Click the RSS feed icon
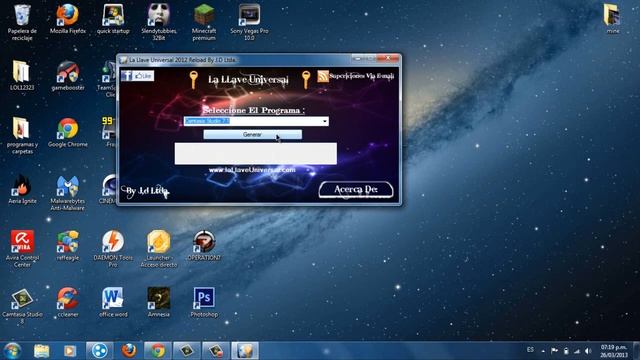 [x=323, y=76]
